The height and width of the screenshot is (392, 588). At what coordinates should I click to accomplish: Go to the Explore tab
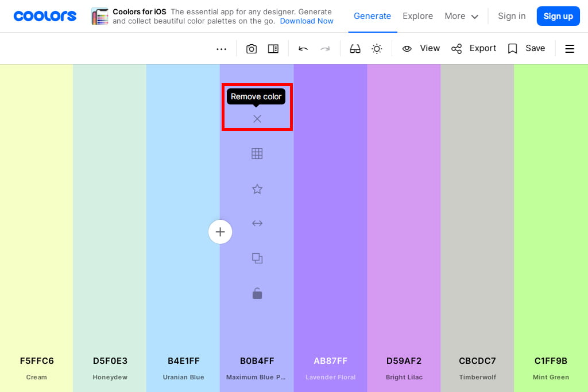click(417, 16)
